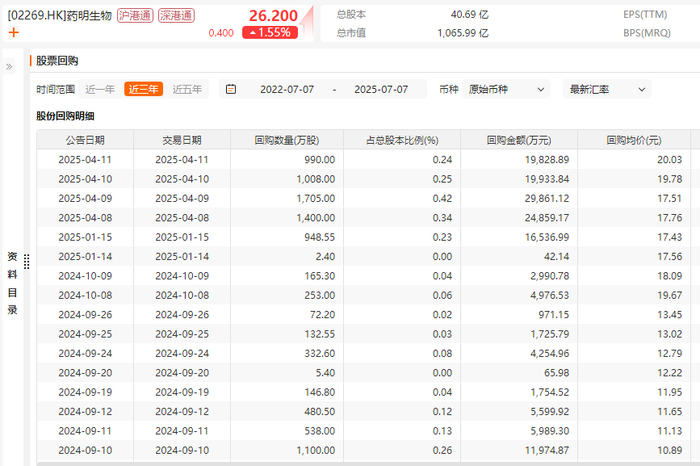
Task: Select repurchase amount 1,725.79 cell
Action: tap(519, 334)
